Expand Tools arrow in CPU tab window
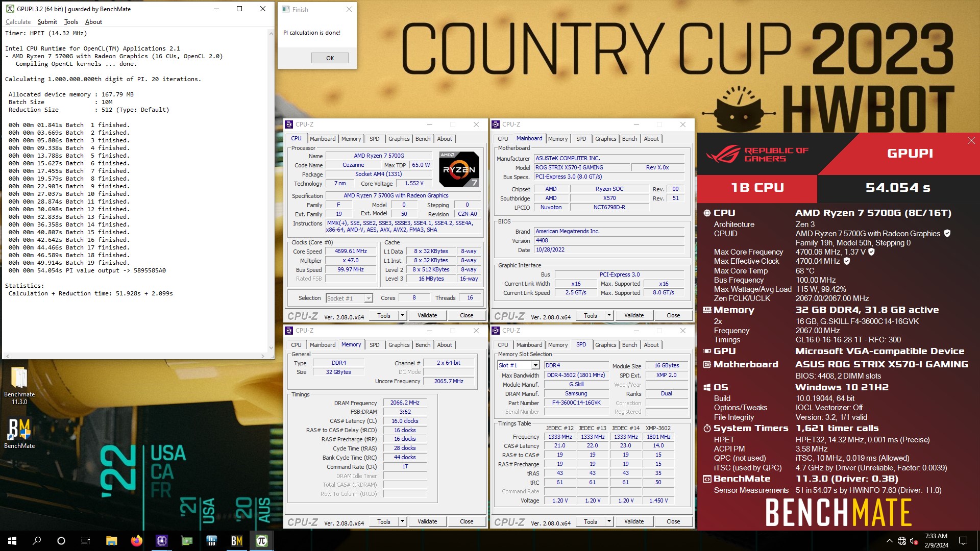The height and width of the screenshot is (551, 980). click(402, 315)
